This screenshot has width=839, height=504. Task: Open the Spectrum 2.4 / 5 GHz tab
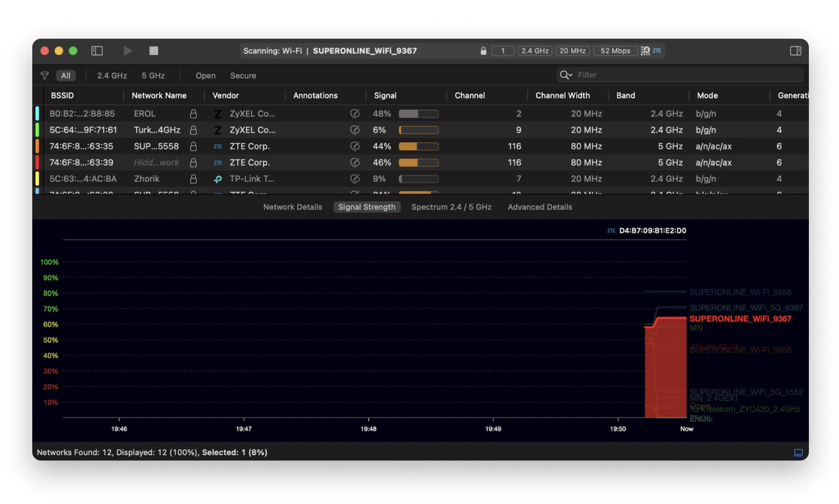[451, 207]
